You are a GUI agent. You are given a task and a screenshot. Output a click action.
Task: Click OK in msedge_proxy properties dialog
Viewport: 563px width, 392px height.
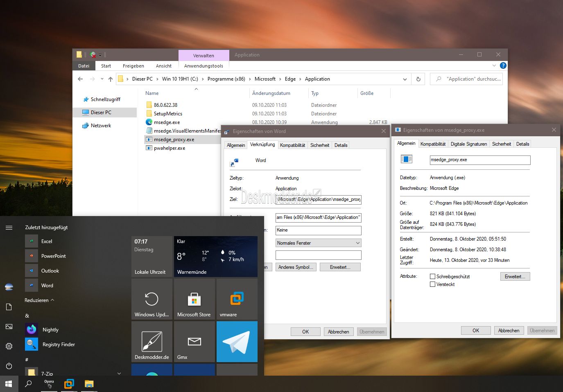[476, 331]
